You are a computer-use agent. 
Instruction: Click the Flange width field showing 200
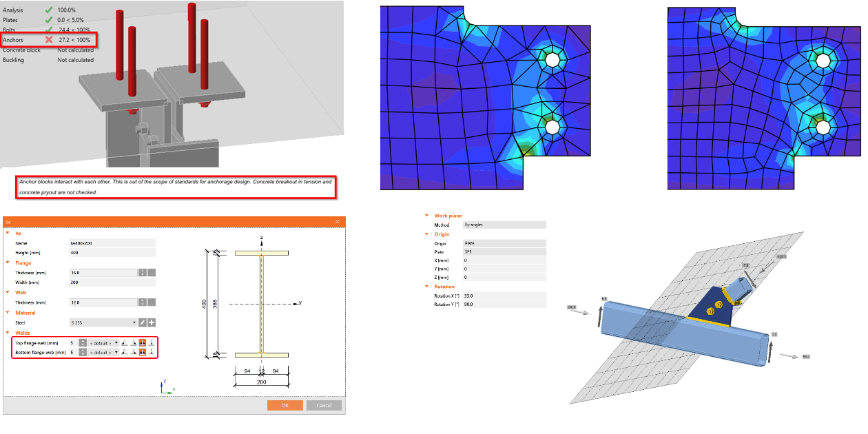[x=112, y=282]
